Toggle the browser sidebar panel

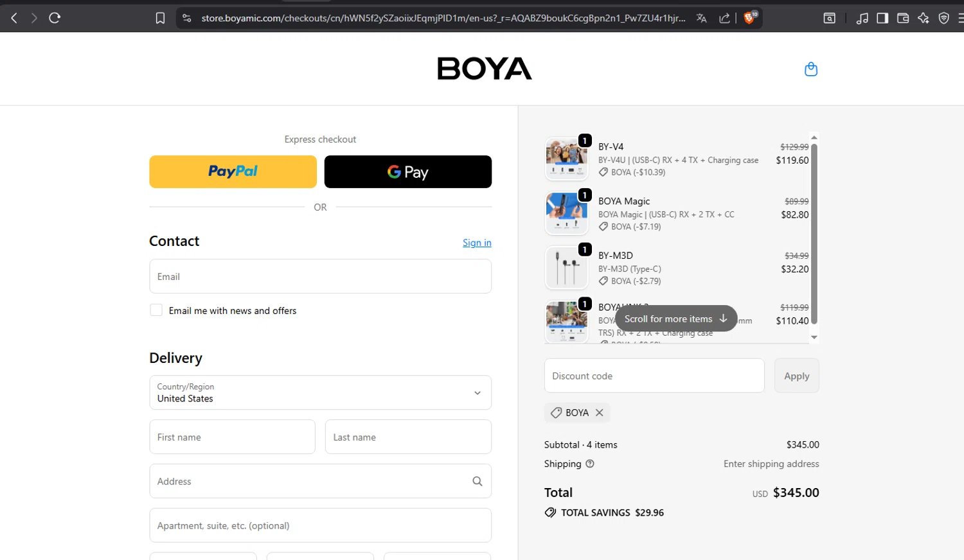tap(882, 18)
